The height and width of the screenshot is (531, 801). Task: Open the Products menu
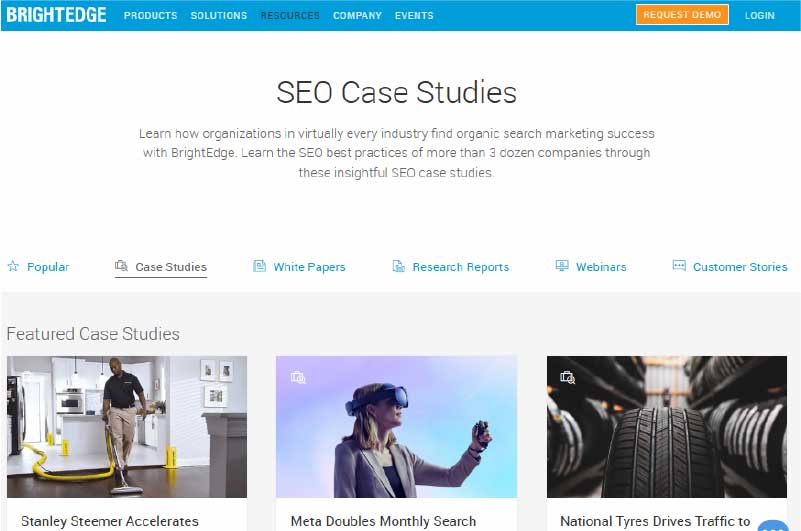(x=150, y=15)
